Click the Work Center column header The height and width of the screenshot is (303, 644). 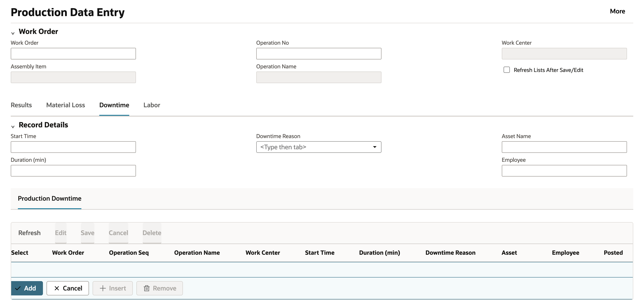coord(263,252)
